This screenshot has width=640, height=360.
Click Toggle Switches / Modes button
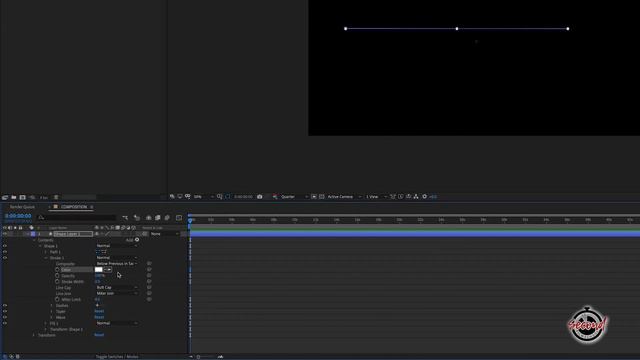[117, 357]
